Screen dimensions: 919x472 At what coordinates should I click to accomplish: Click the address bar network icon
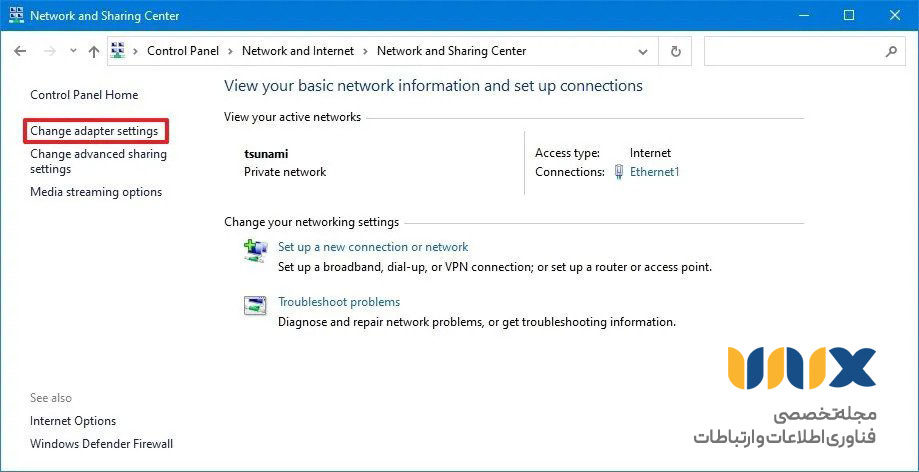[x=118, y=50]
